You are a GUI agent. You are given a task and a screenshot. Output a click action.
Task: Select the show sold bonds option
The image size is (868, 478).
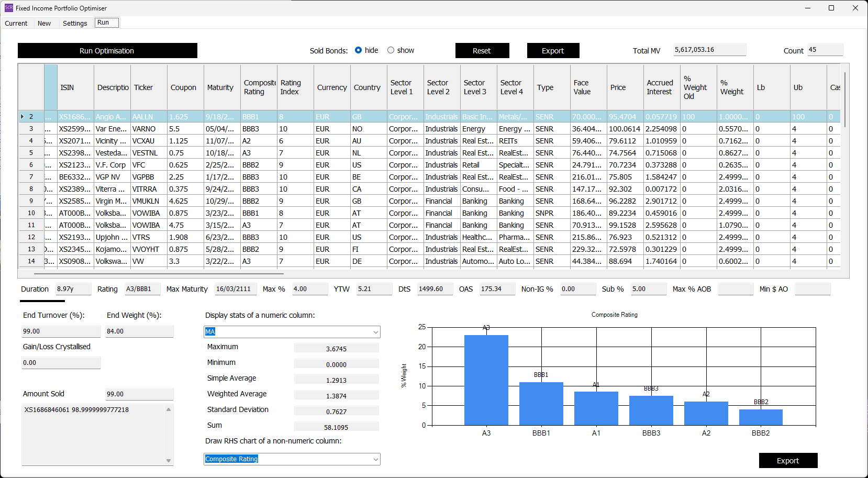click(x=391, y=50)
